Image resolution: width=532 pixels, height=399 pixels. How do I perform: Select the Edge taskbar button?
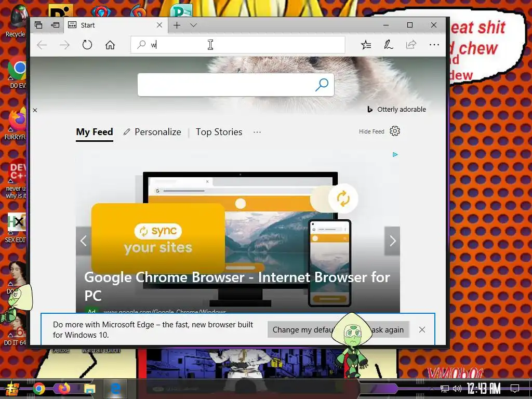(115, 389)
